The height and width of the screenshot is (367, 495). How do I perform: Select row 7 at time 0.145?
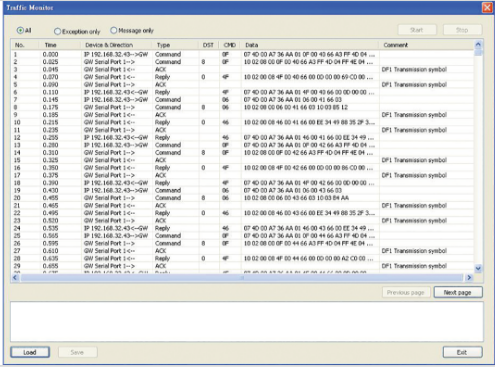coord(243,100)
